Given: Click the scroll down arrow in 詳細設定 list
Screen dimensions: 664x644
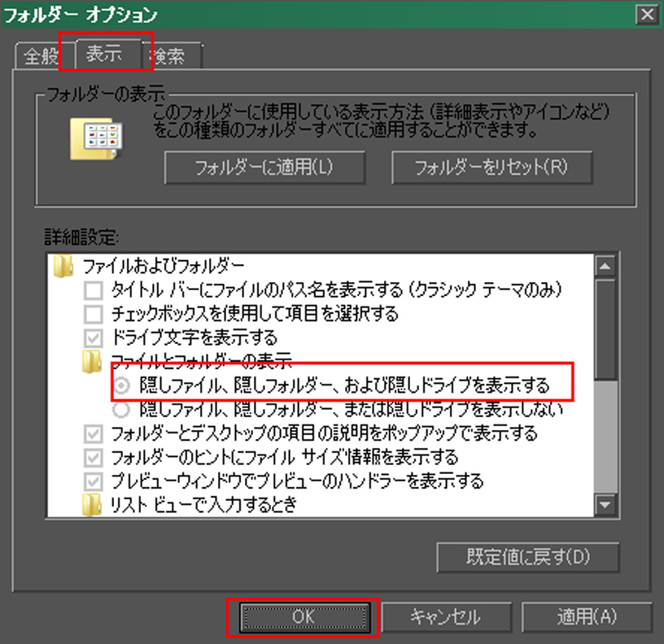Looking at the screenshot, I should 605,504.
